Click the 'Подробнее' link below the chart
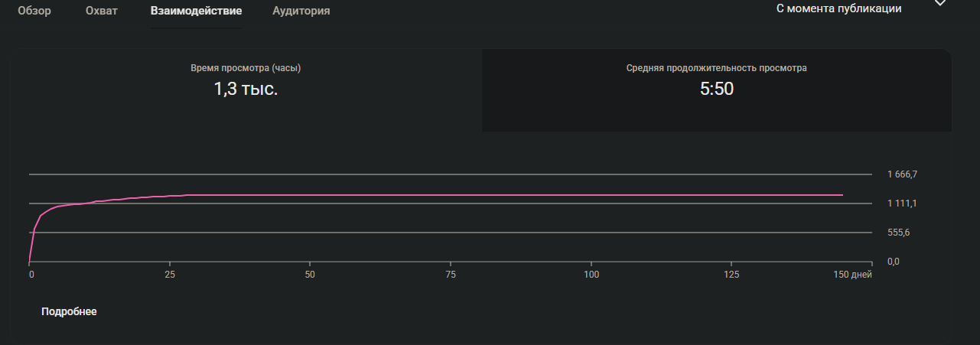This screenshot has height=345, width=980. pyautogui.click(x=69, y=312)
